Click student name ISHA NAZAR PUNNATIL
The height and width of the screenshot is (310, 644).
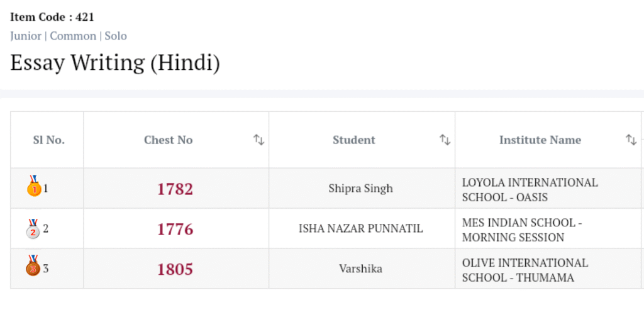(x=360, y=229)
